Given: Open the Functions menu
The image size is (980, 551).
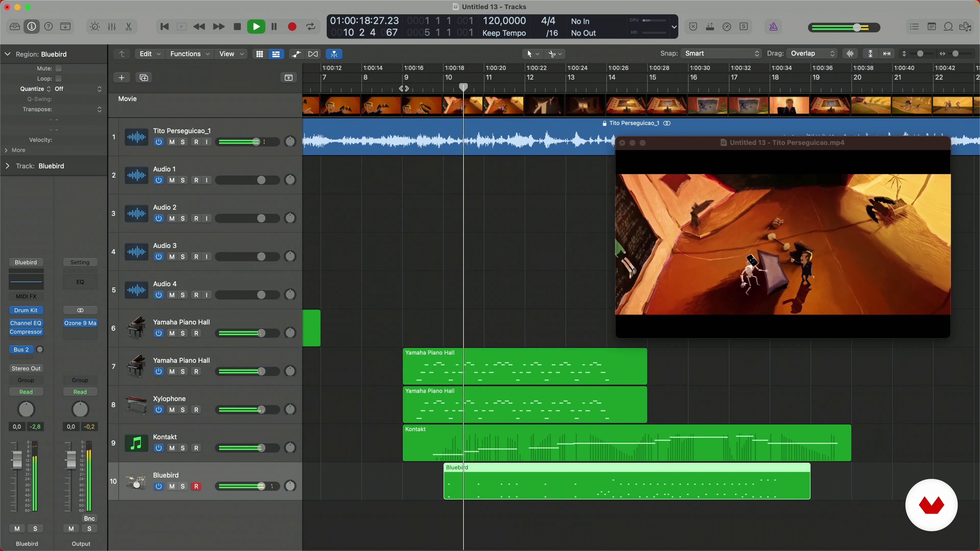Looking at the screenshot, I should coord(189,54).
